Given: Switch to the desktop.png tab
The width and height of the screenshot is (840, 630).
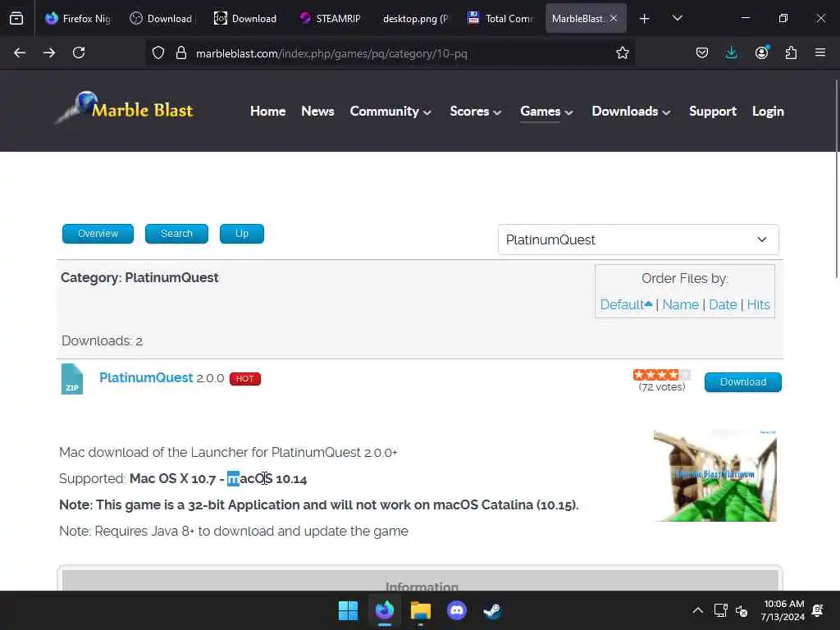Looking at the screenshot, I should coord(415,18).
